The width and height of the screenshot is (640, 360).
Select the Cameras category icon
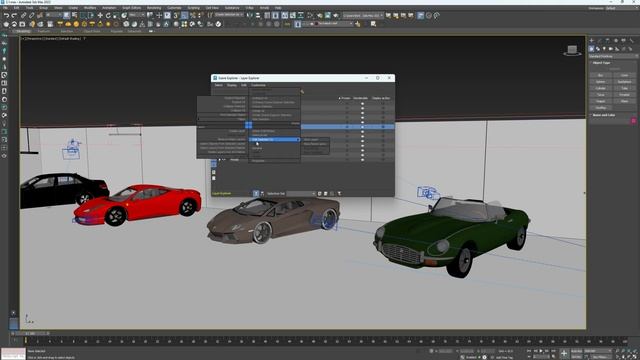[x=611, y=49]
